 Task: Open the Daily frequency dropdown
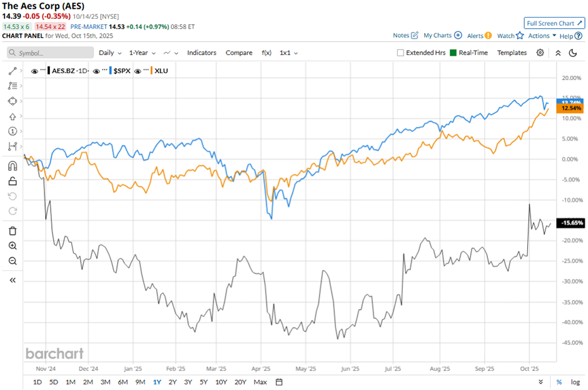110,53
